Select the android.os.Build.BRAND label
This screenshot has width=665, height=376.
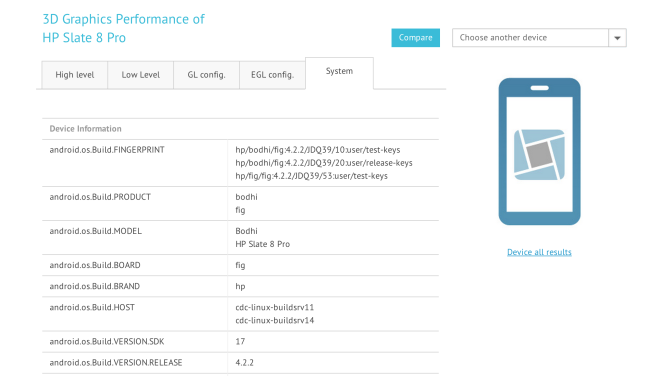95,287
